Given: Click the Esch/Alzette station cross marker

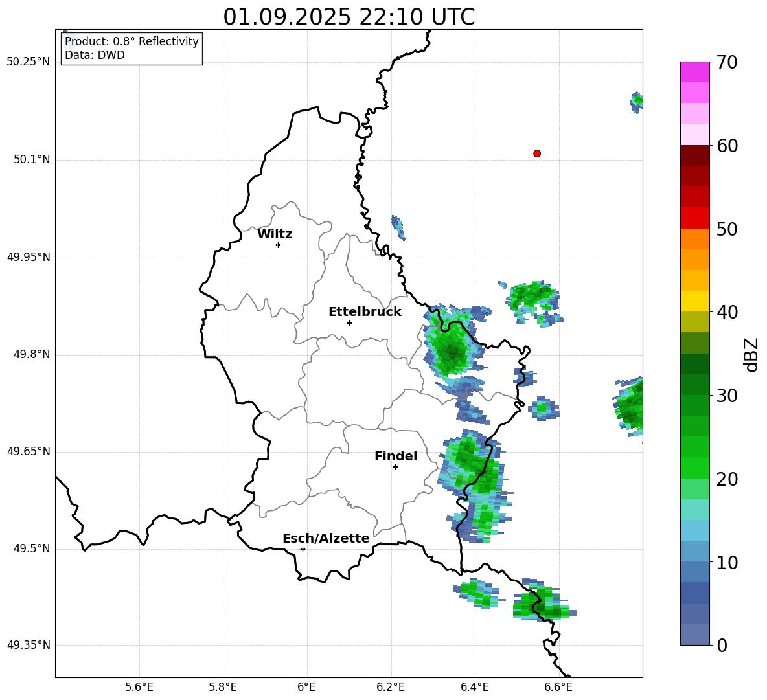Looking at the screenshot, I should pyautogui.click(x=303, y=549).
